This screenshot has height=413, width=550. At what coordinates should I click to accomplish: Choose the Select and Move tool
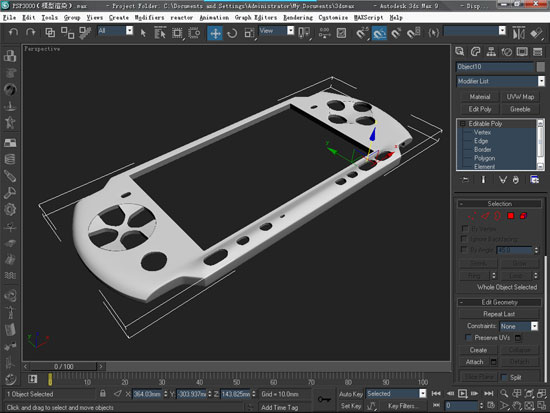(215, 33)
